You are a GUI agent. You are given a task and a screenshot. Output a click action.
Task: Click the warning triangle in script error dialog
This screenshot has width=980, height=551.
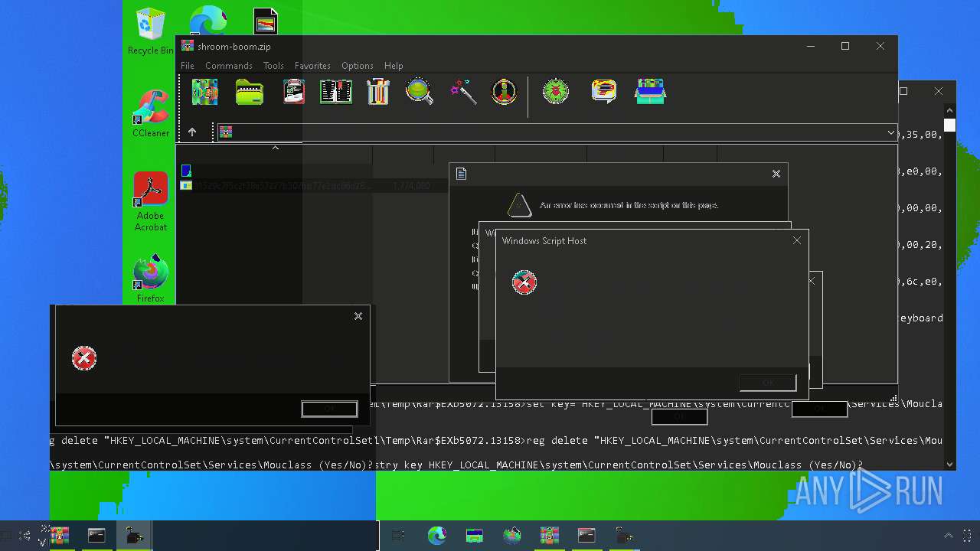[x=519, y=204]
